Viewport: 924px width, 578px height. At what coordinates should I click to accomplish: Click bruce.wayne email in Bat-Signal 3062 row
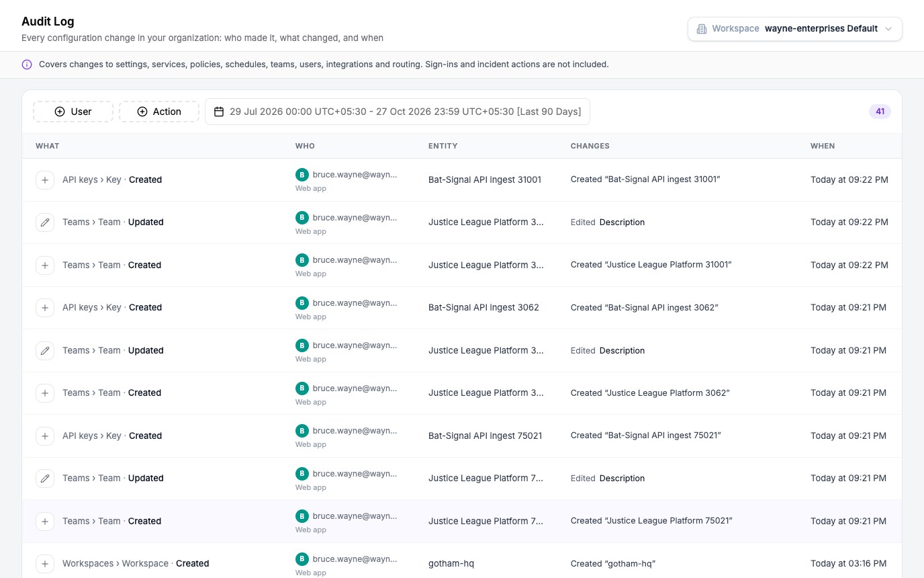point(355,302)
